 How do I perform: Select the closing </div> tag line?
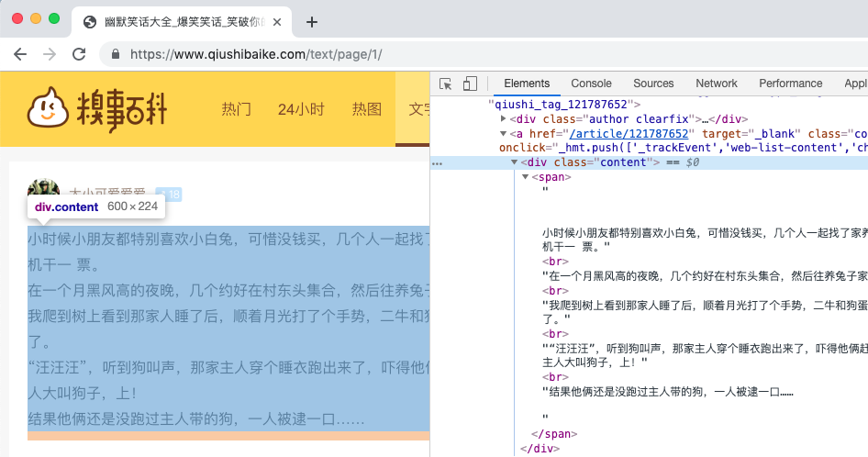coord(540,448)
